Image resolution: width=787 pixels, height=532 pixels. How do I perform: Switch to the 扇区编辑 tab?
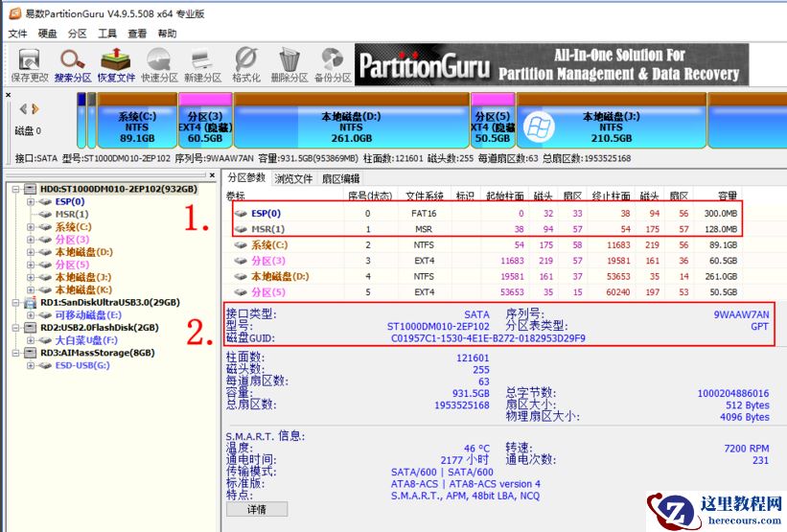click(x=341, y=178)
